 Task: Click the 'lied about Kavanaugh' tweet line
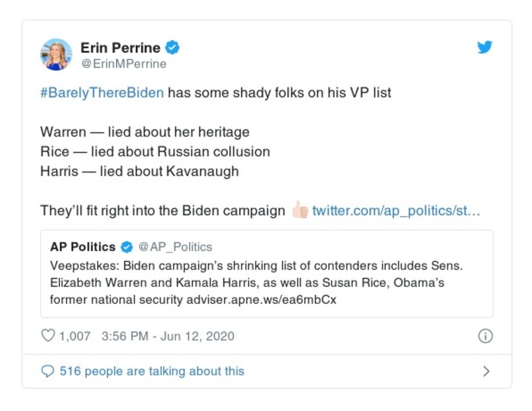[x=139, y=171]
